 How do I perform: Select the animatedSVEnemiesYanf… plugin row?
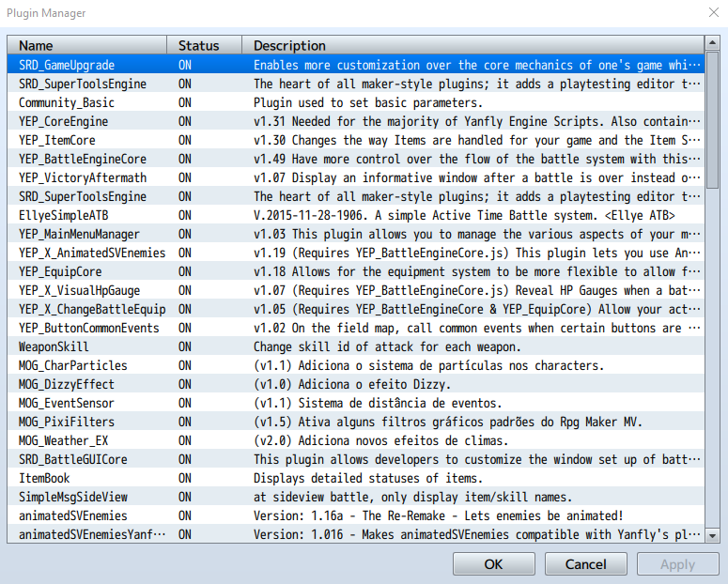tap(356, 534)
